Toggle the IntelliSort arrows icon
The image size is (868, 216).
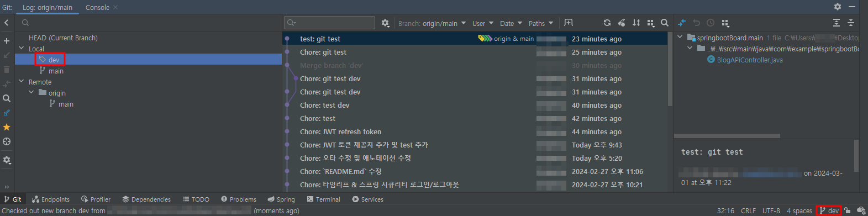click(636, 23)
